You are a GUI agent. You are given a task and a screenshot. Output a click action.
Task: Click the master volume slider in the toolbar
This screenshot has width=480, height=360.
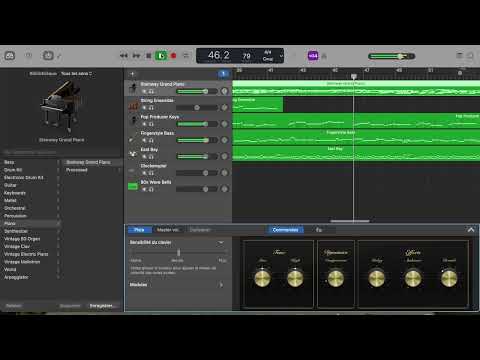pos(391,56)
